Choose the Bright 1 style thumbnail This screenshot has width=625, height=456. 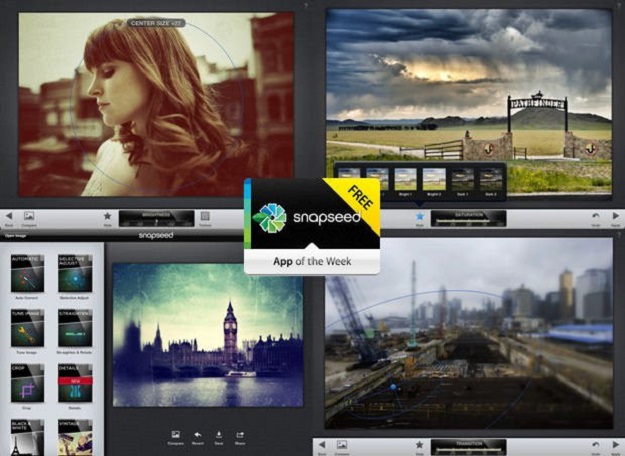pyautogui.click(x=405, y=181)
